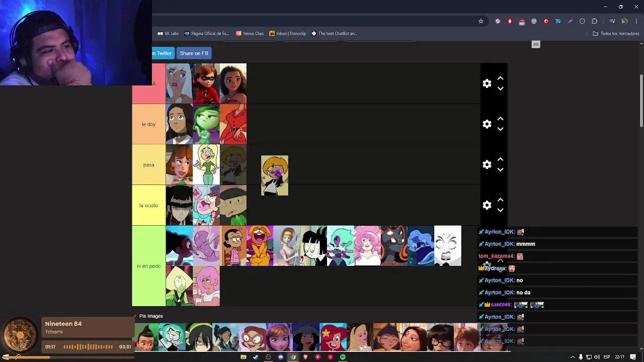Click the calendar extension showing 107
The width and height of the screenshot is (644, 362).
click(522, 22)
